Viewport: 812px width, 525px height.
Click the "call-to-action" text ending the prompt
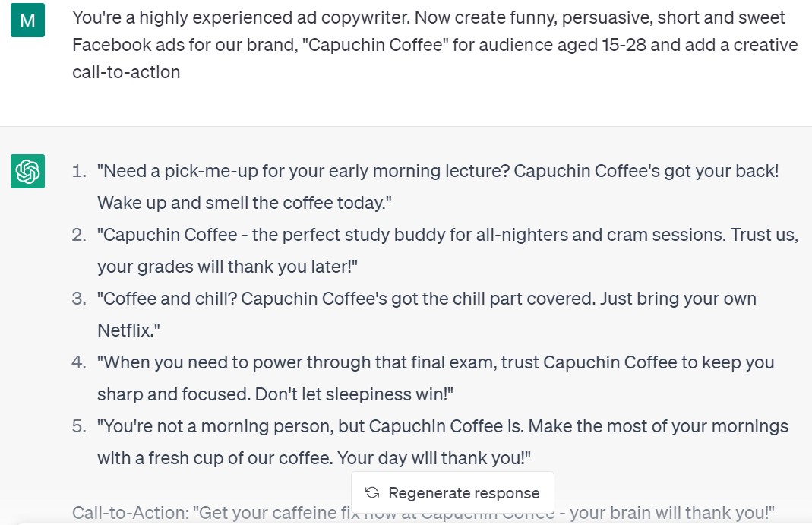[x=126, y=73]
